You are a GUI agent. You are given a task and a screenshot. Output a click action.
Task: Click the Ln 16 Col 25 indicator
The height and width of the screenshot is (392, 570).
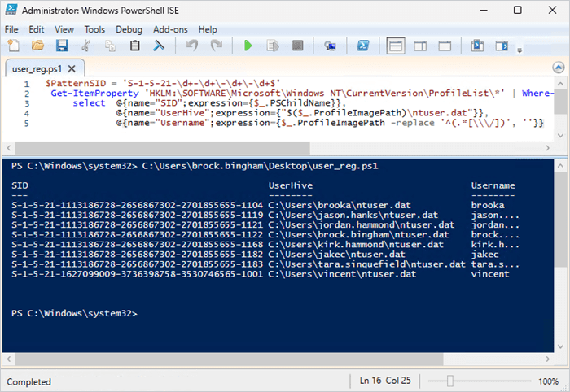point(385,381)
